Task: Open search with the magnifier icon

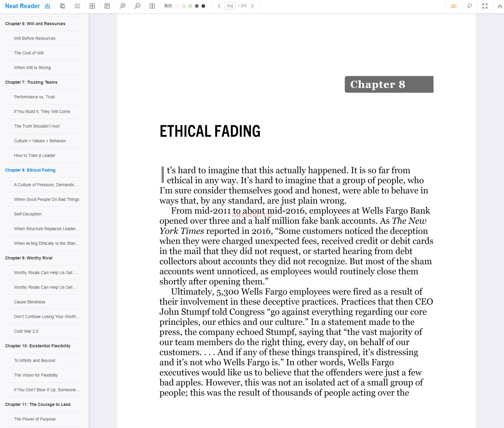Action: click(x=469, y=6)
